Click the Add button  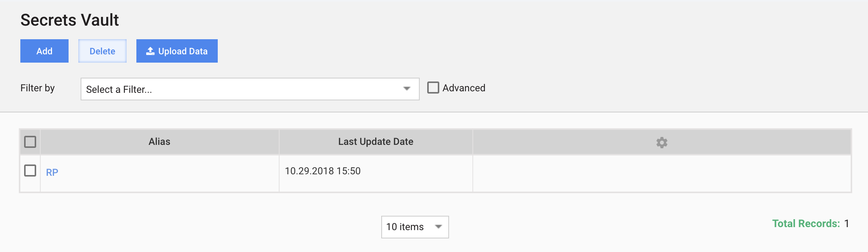44,51
